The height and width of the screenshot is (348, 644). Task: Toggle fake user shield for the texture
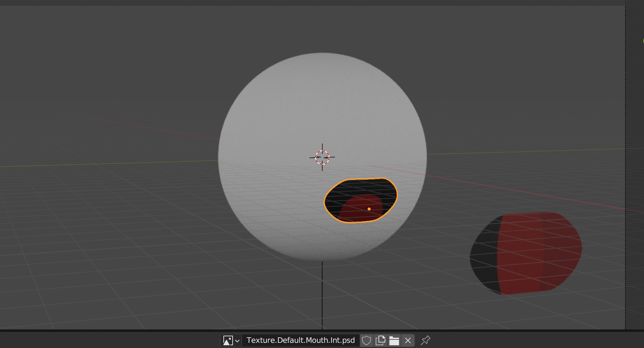click(x=366, y=340)
